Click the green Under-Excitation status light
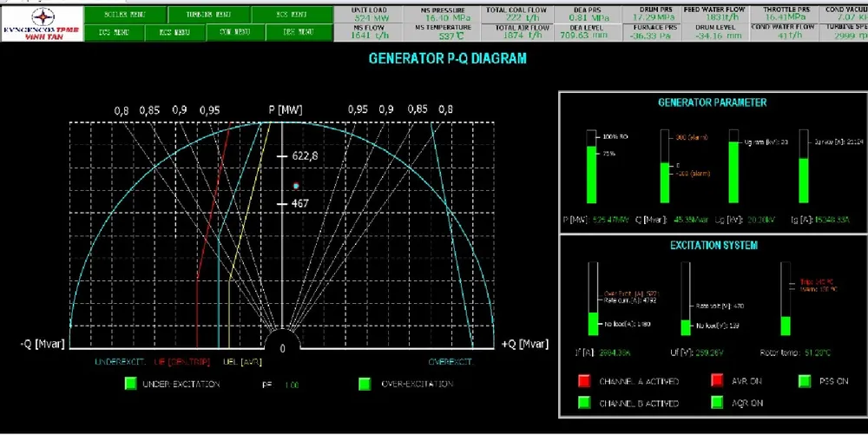 click(130, 383)
